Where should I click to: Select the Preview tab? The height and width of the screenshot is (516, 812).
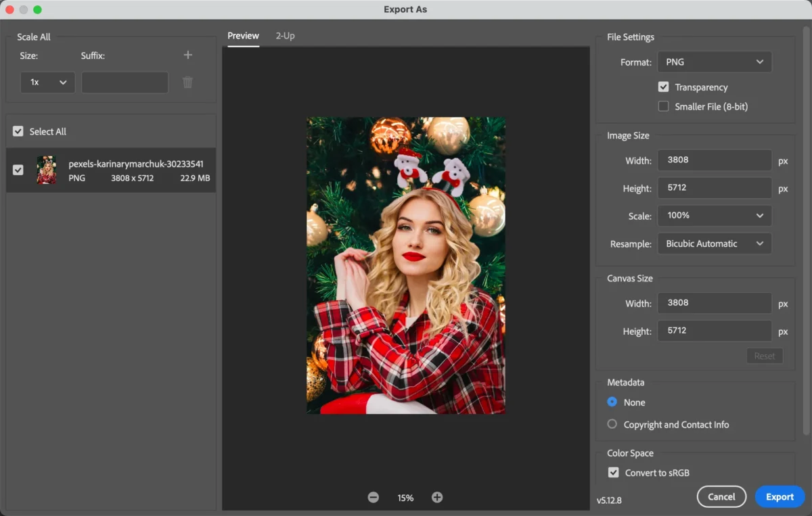(243, 36)
